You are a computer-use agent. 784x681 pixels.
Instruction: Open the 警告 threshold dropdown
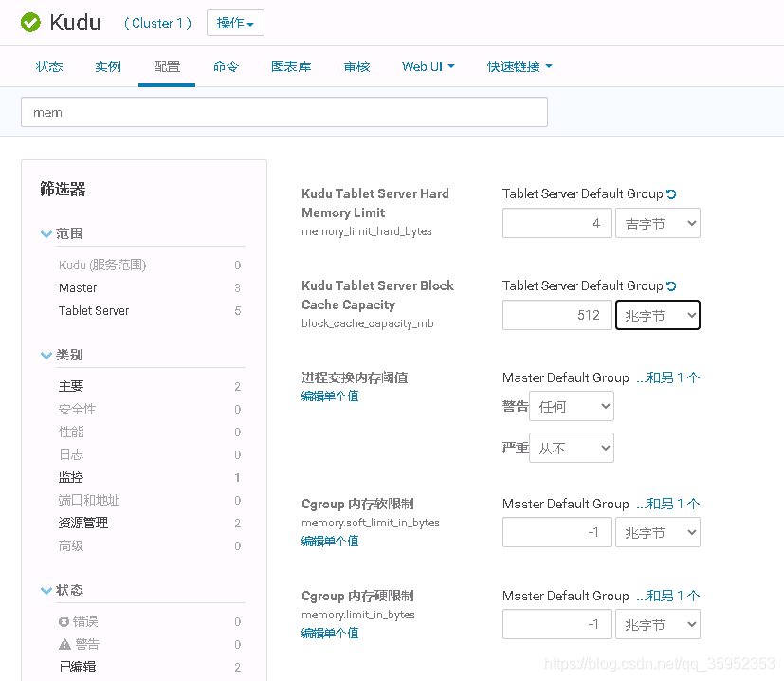(x=571, y=406)
